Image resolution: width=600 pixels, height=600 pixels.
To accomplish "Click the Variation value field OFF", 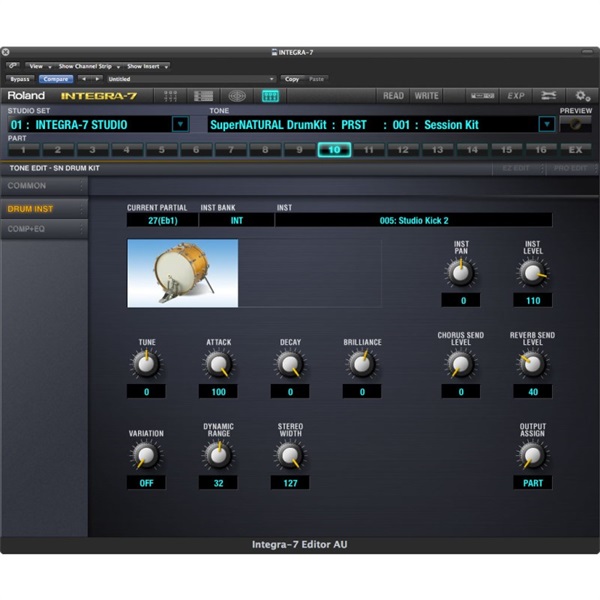I will click(146, 483).
